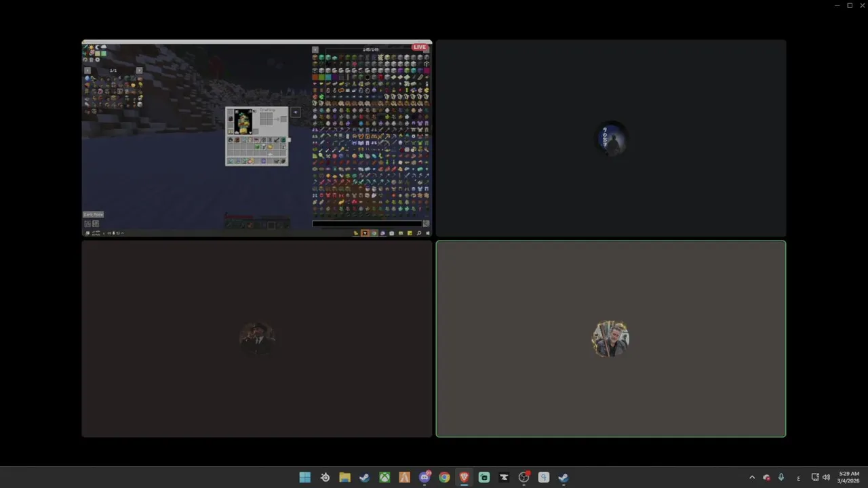Open File Explorer from taskbar

coord(344,477)
